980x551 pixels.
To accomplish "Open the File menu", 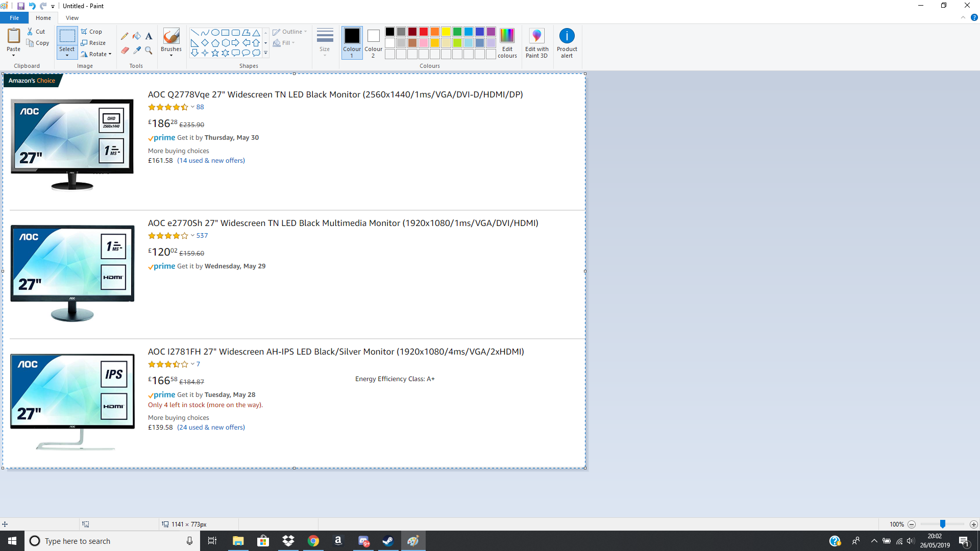I will [14, 18].
